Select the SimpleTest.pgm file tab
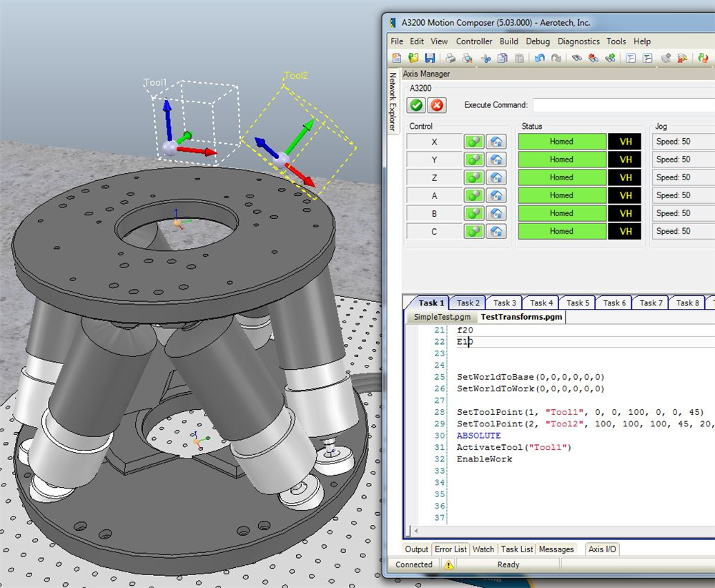The width and height of the screenshot is (715, 588). [x=442, y=317]
